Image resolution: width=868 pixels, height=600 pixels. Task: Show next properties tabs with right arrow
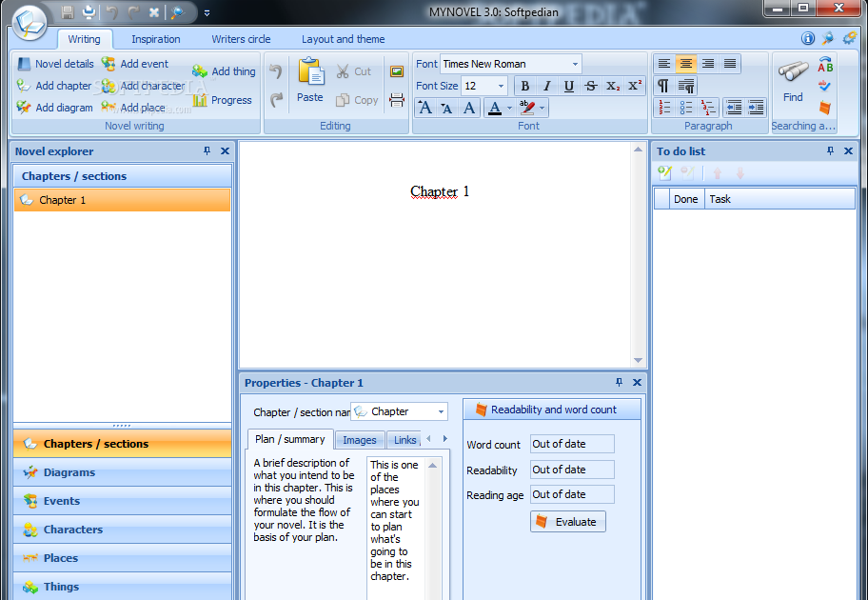tap(445, 439)
